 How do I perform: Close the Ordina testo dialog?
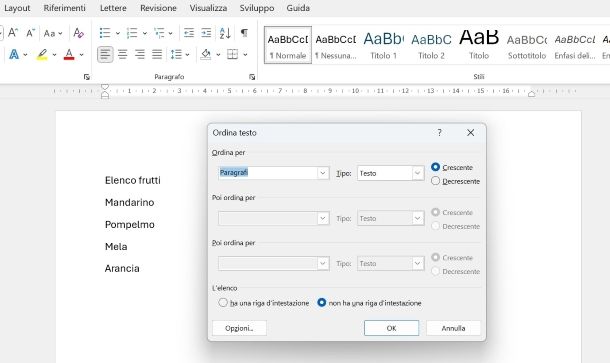(470, 133)
